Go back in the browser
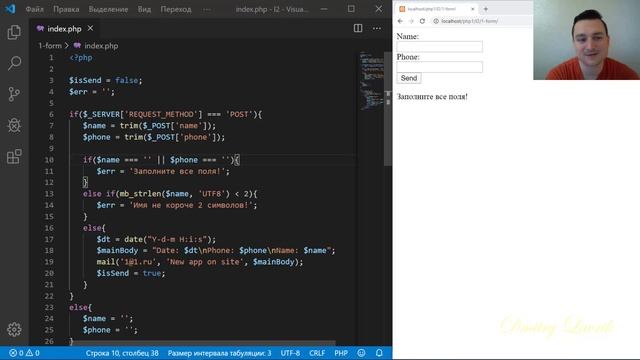 coord(400,21)
